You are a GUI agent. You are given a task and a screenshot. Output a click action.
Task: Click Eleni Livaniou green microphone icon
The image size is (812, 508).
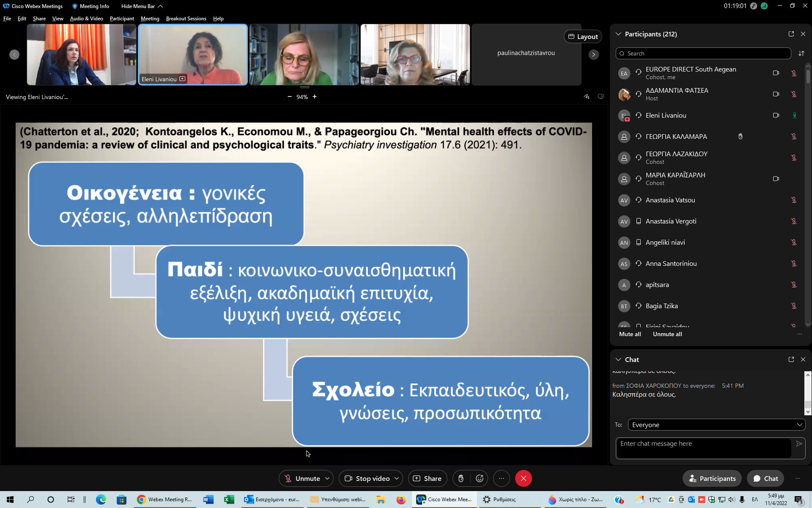click(794, 115)
